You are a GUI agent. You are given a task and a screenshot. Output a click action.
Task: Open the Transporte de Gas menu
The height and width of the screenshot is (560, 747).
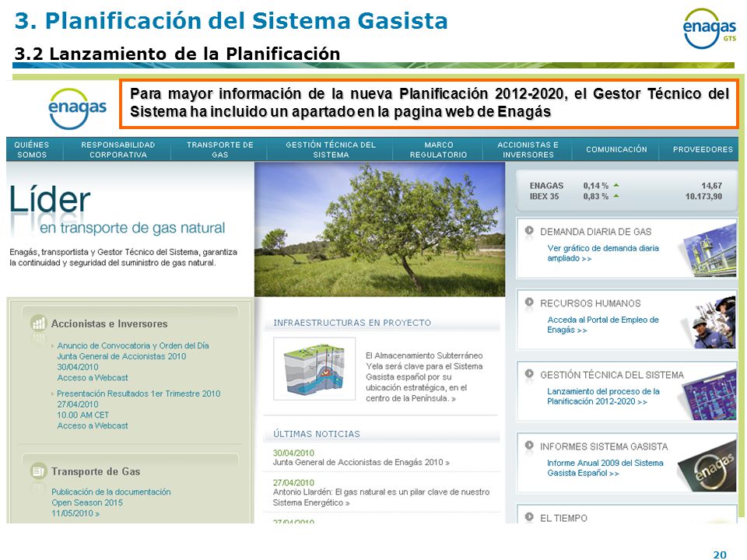point(219,149)
